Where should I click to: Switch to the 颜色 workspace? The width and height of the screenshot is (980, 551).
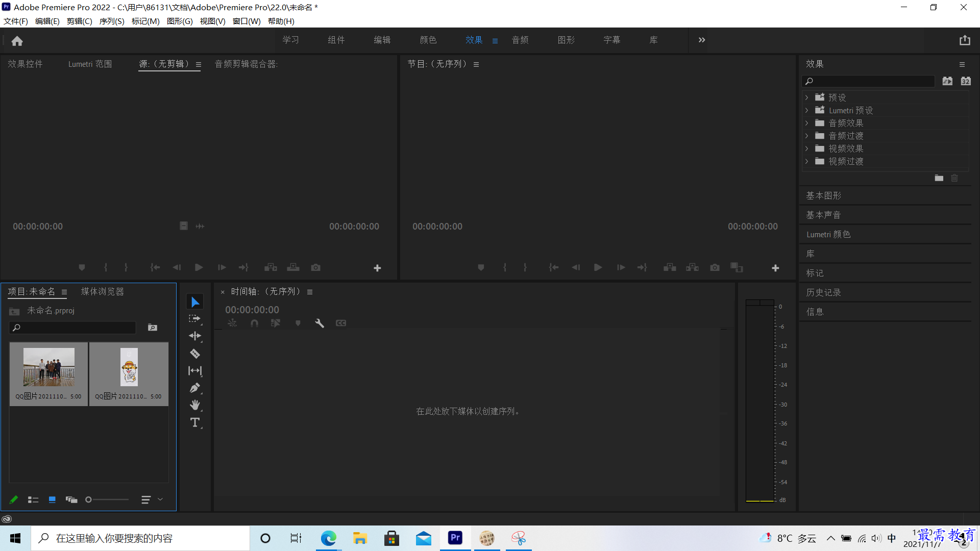tap(428, 40)
